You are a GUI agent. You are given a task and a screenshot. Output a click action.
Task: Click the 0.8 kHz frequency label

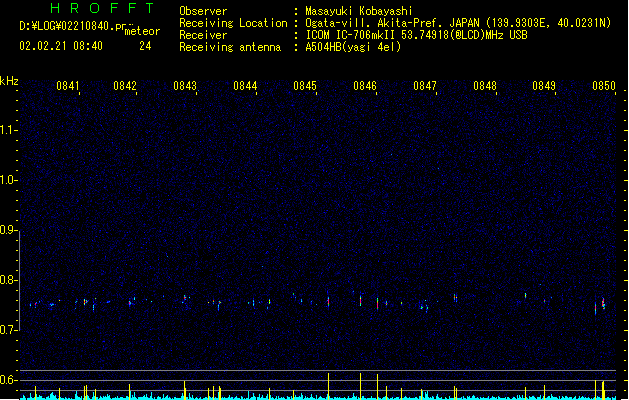[8, 280]
